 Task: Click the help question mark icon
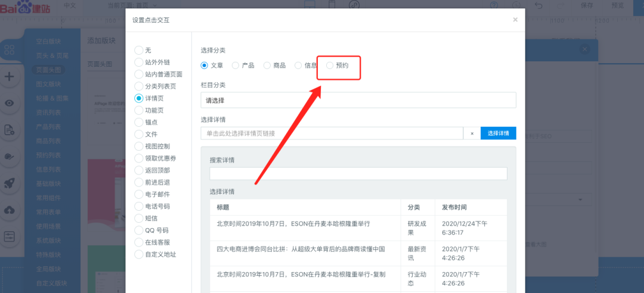[494, 5]
